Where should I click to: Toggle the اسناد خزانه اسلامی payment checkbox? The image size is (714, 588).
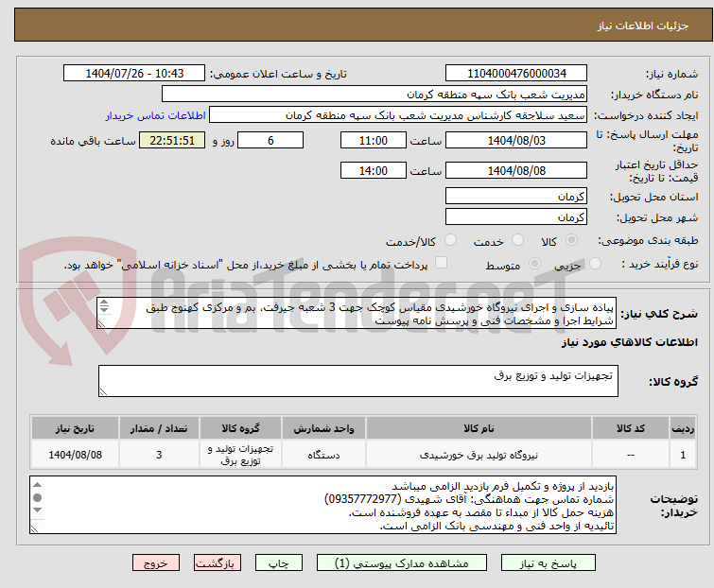coord(441,263)
